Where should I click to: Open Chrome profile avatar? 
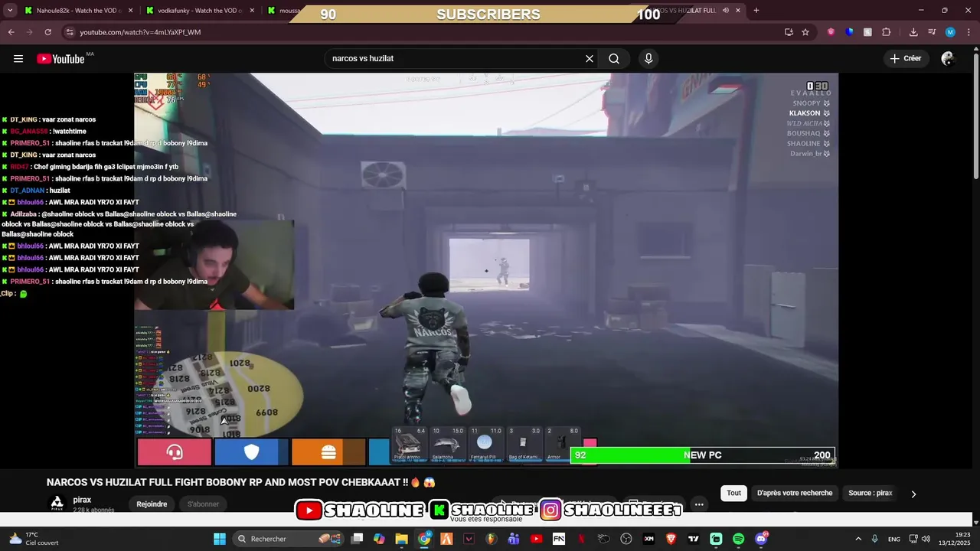(950, 32)
